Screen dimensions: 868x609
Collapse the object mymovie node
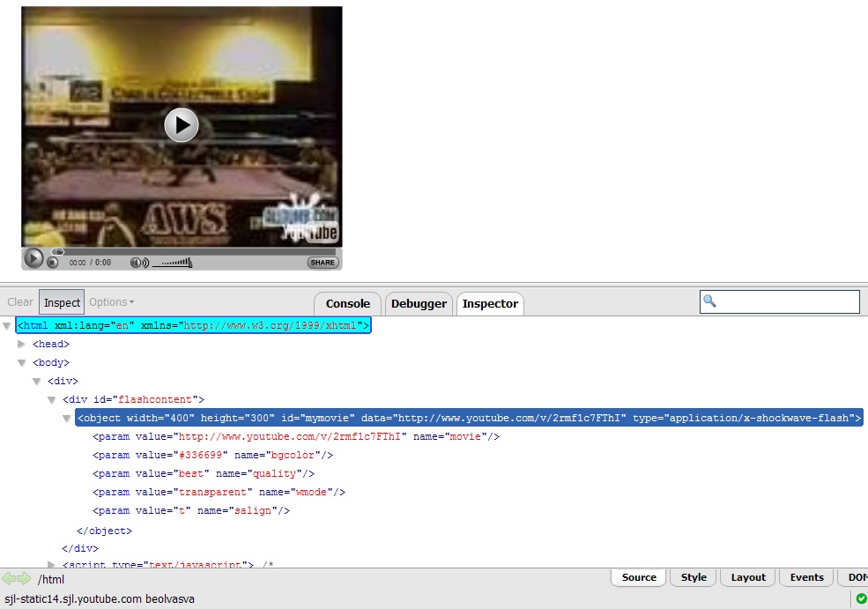pyautogui.click(x=67, y=419)
